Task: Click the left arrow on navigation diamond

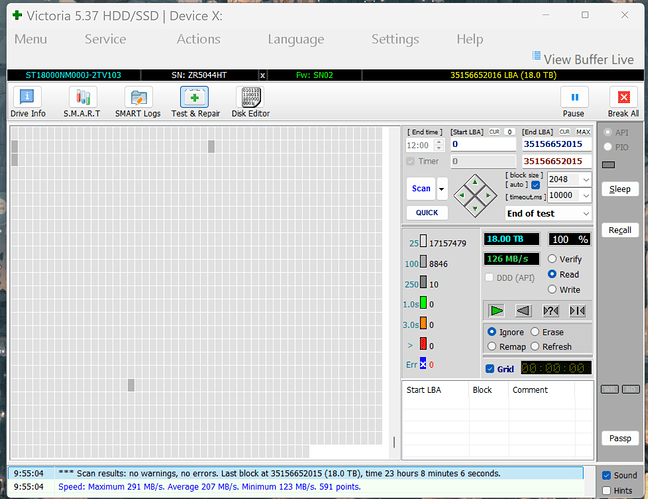Action: click(x=462, y=195)
